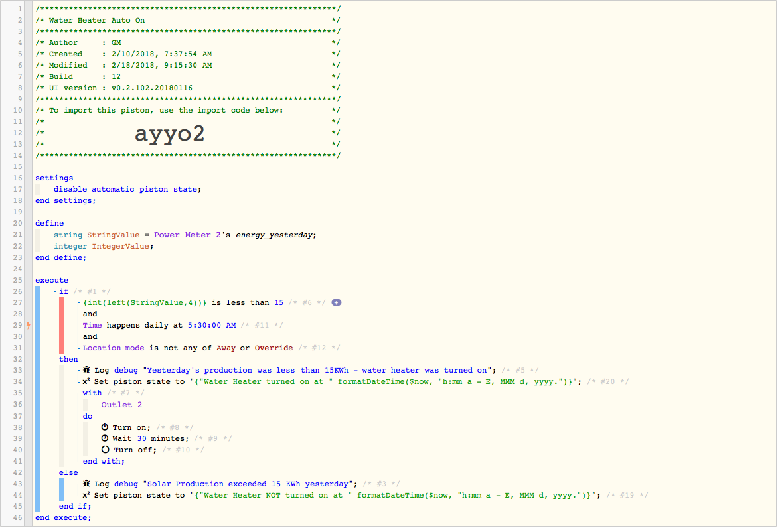The height and width of the screenshot is (532, 782).
Task: Click the 'StringValue' variable name in define
Action: click(x=114, y=235)
